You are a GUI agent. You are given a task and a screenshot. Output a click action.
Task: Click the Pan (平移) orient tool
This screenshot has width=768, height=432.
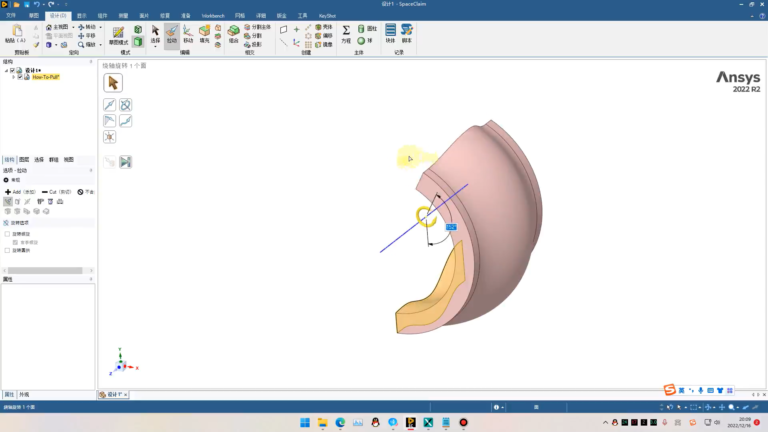click(87, 36)
